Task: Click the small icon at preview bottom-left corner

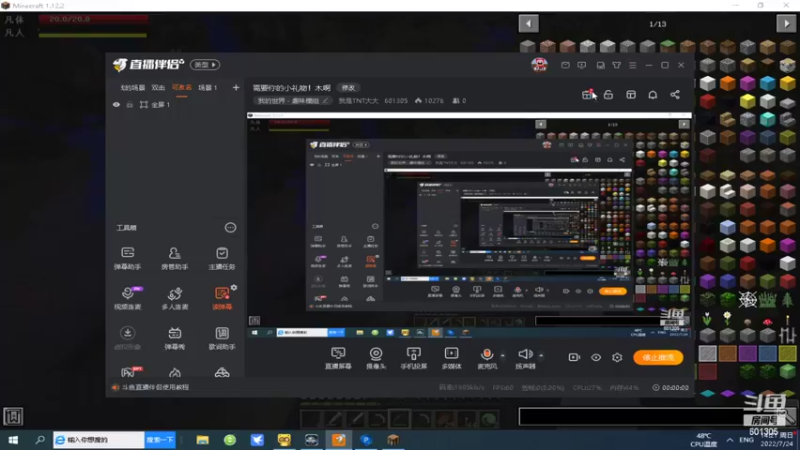Action: click(x=254, y=320)
